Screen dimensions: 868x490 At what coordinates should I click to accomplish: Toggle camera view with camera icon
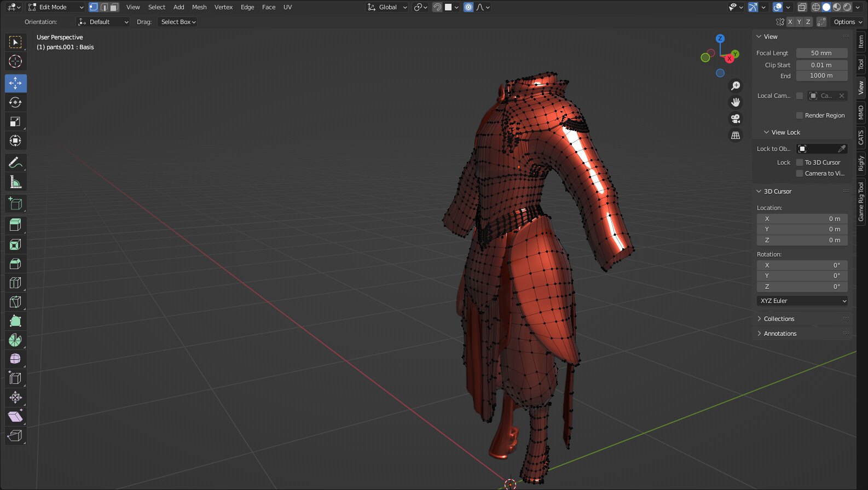tap(736, 119)
